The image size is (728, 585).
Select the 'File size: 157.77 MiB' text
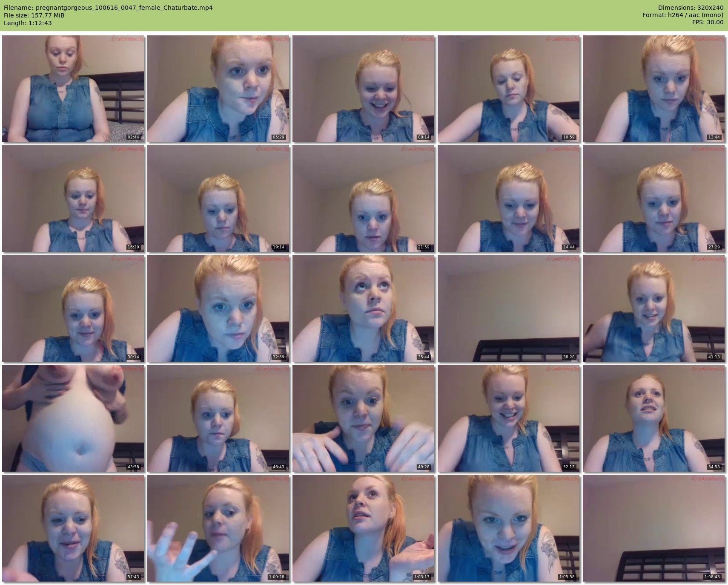coord(34,15)
